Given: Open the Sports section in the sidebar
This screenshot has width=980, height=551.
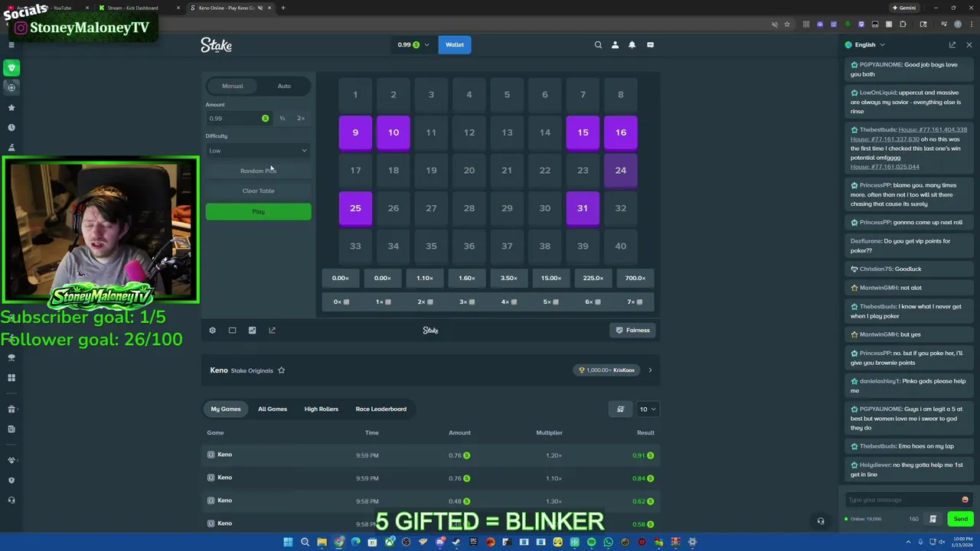Looking at the screenshot, I should (11, 87).
